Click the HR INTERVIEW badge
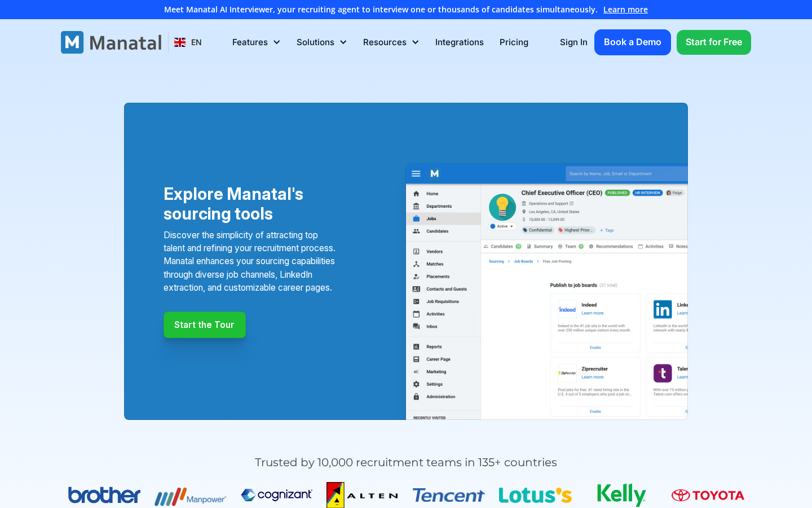 tap(647, 193)
